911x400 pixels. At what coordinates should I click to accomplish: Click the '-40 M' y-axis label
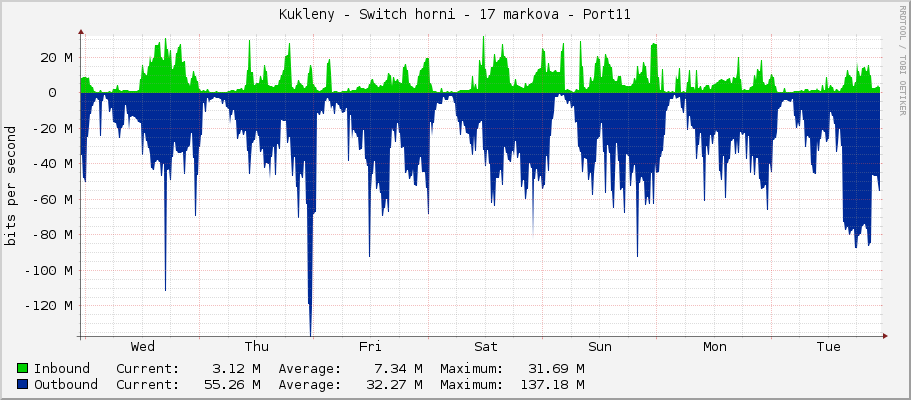pyautogui.click(x=53, y=164)
